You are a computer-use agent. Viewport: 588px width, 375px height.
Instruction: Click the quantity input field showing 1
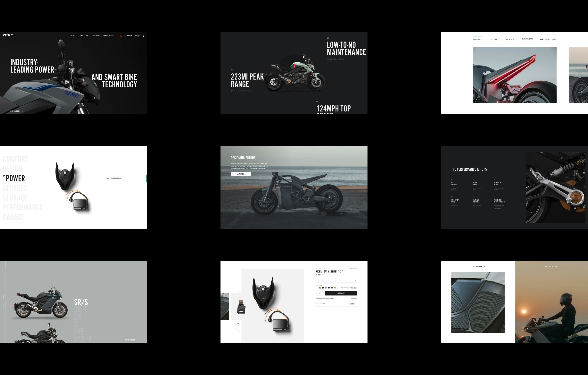[320, 293]
